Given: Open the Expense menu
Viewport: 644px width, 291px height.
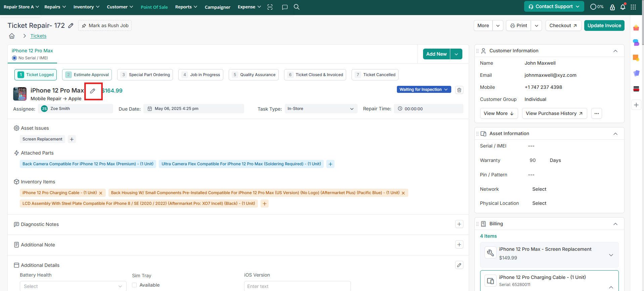Looking at the screenshot, I should click(249, 7).
